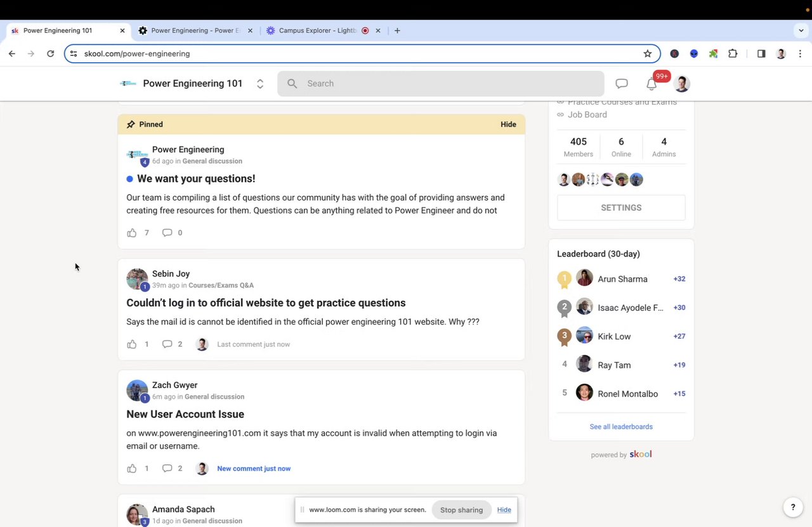Screen dimensions: 812x527
Task: Open comments on Zach Gwyer's post
Action: click(x=167, y=469)
